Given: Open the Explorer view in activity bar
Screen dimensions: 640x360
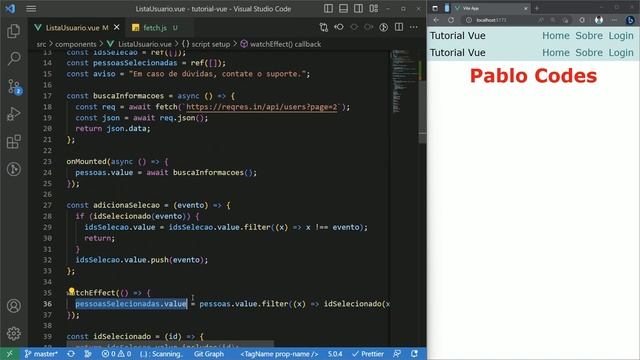Looking at the screenshot, I should tap(13, 31).
